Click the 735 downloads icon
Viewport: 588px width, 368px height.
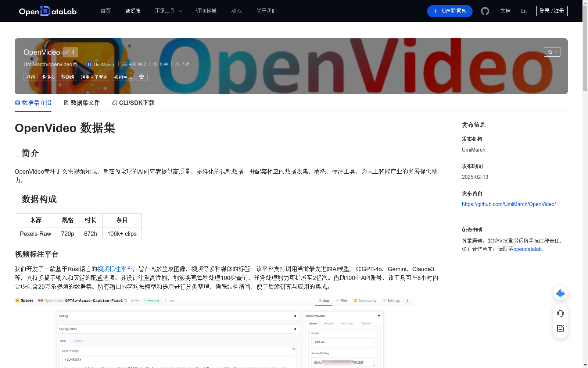(178, 64)
